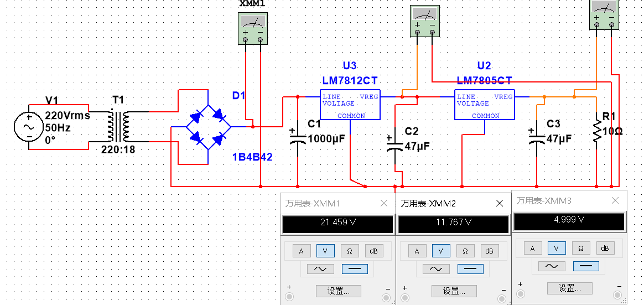The width and height of the screenshot is (644, 305).
Task: Select the D1 bridge rectifier symbol
Action: (x=208, y=127)
